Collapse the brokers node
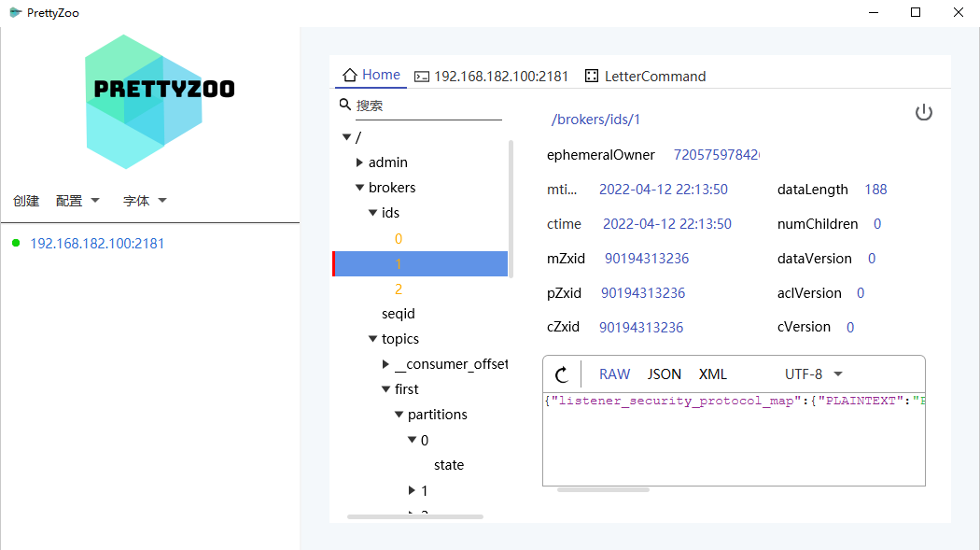980x550 pixels. point(360,188)
